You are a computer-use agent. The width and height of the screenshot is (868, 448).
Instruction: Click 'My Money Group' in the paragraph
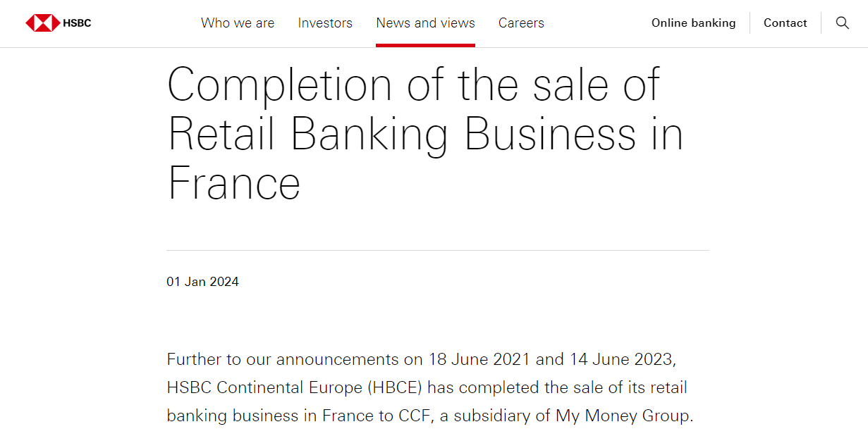coord(623,416)
